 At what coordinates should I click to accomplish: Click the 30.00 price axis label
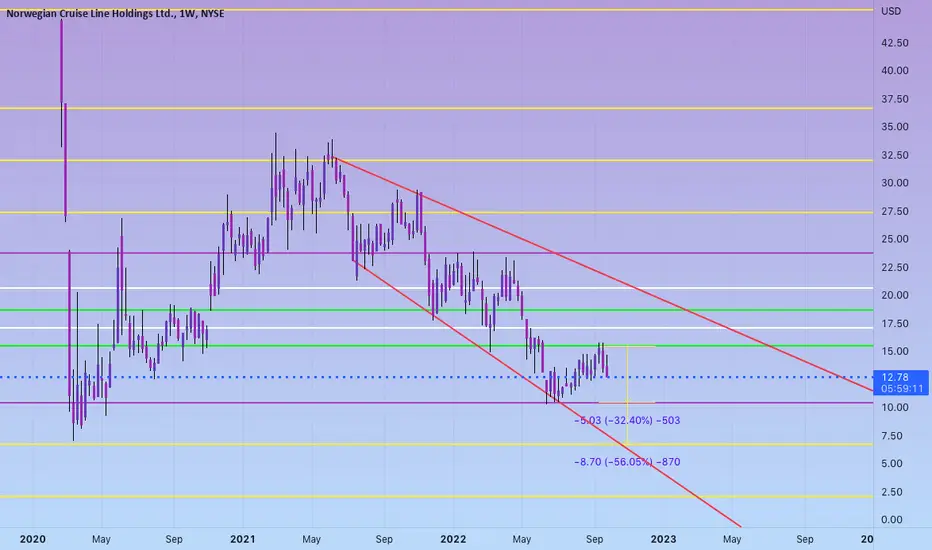click(895, 183)
